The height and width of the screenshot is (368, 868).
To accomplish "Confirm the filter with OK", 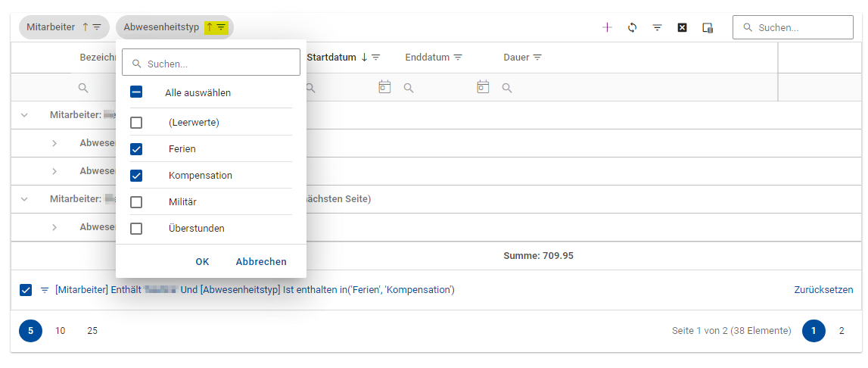I will 202,261.
